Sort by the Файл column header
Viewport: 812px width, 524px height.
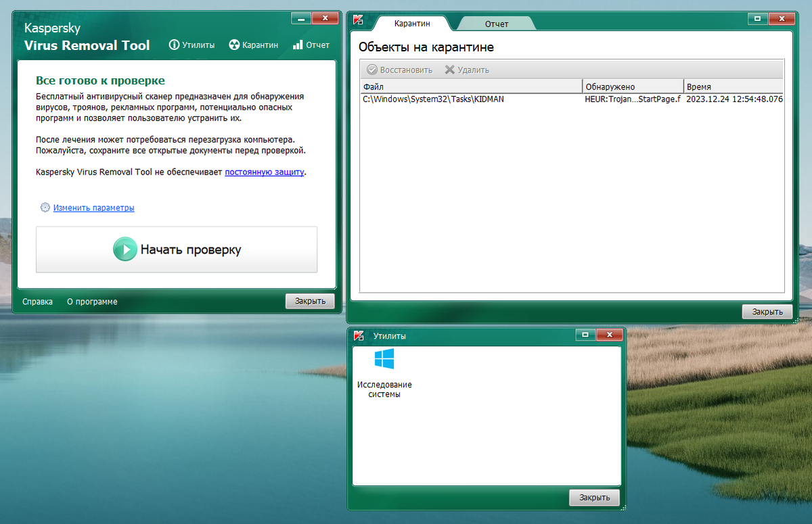point(471,87)
